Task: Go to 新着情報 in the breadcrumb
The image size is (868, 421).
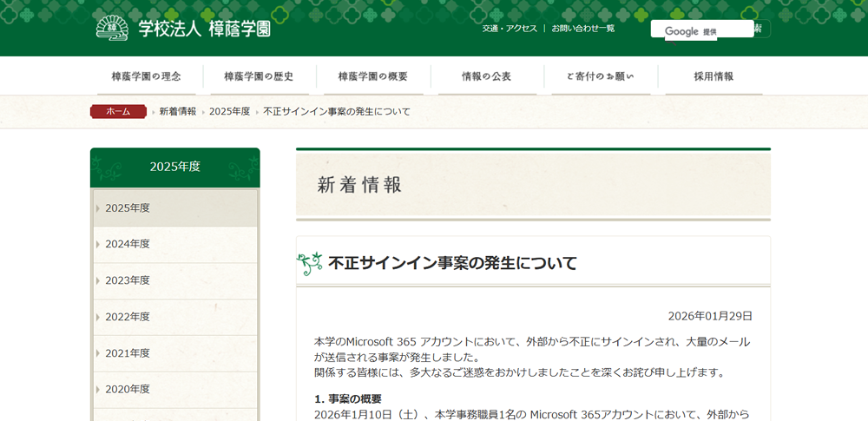Action: pyautogui.click(x=177, y=111)
